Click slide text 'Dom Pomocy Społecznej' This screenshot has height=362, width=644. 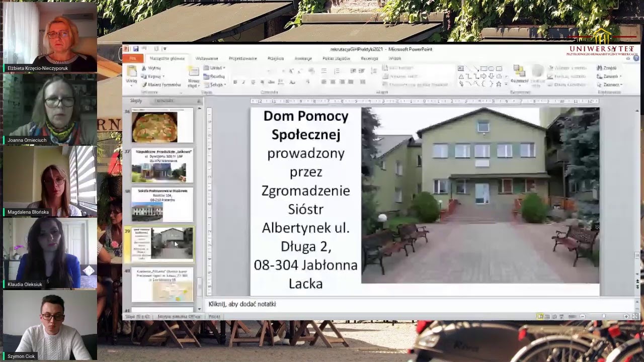click(306, 125)
